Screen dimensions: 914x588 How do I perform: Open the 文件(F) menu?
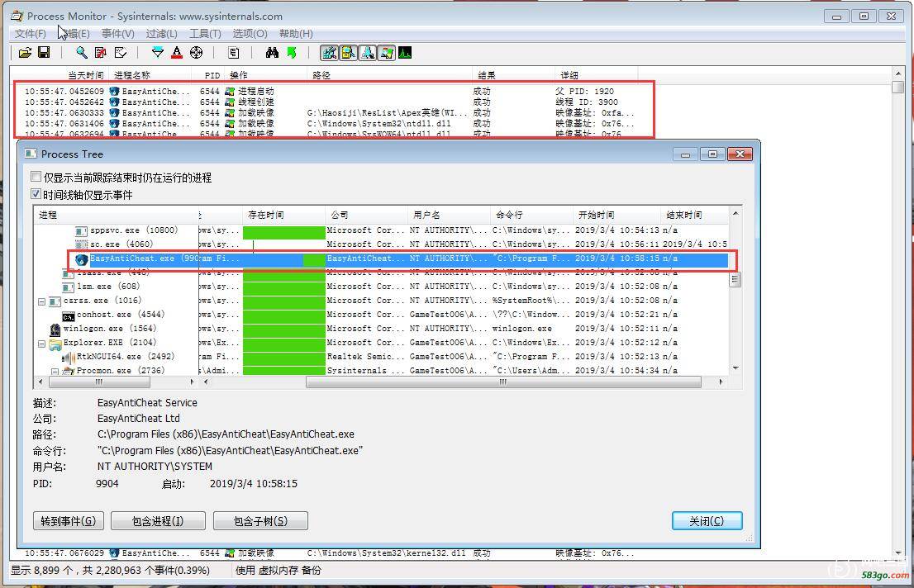[31, 34]
